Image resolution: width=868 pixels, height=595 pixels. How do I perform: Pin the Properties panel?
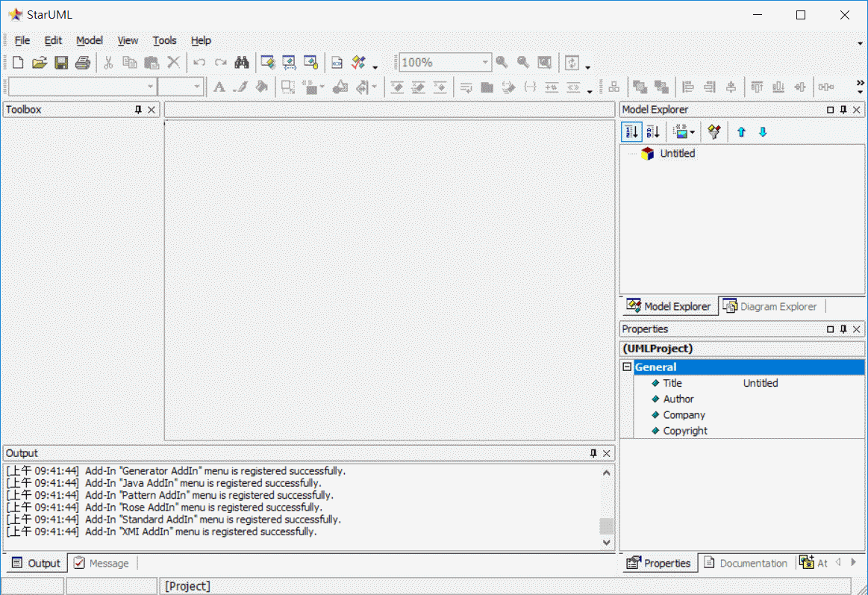[x=843, y=328]
